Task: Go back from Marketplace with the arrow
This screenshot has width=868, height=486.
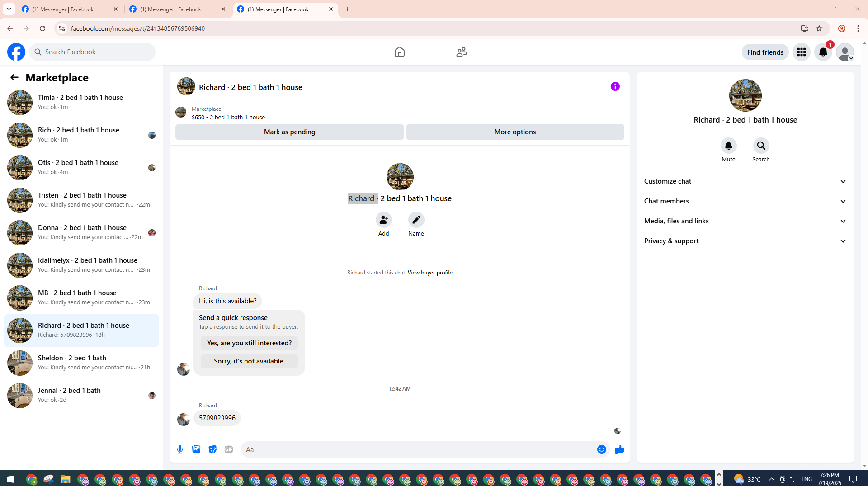Action: (x=14, y=78)
